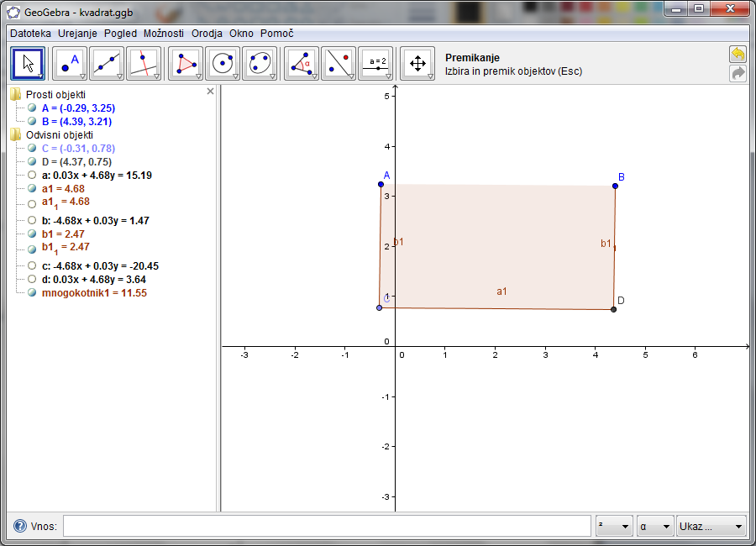
Task: Open the Ukaz command dropdown
Action: [711, 526]
